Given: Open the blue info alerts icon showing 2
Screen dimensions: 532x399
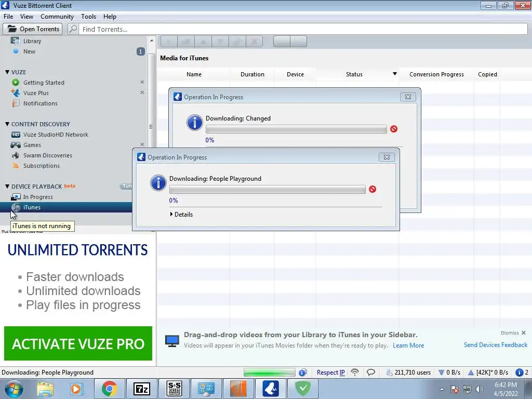Looking at the screenshot, I should coord(522,372).
